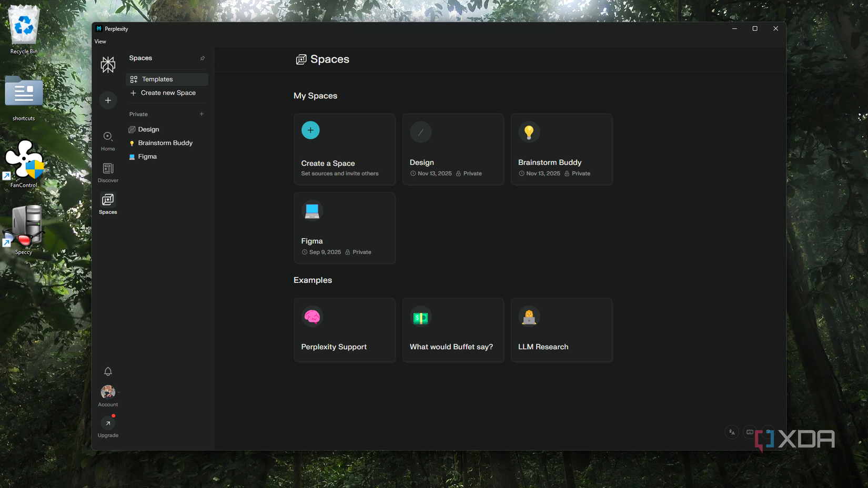Click Create new Space in the side panel
Screen dimensions: 868x488
click(x=167, y=93)
